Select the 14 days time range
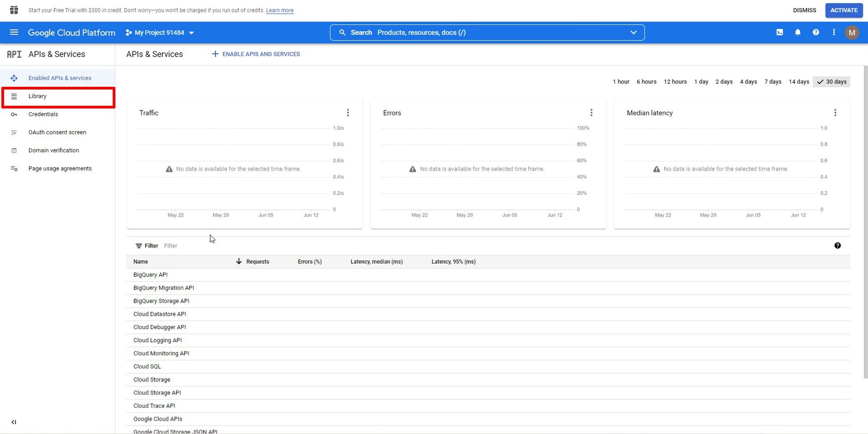 [x=799, y=82]
